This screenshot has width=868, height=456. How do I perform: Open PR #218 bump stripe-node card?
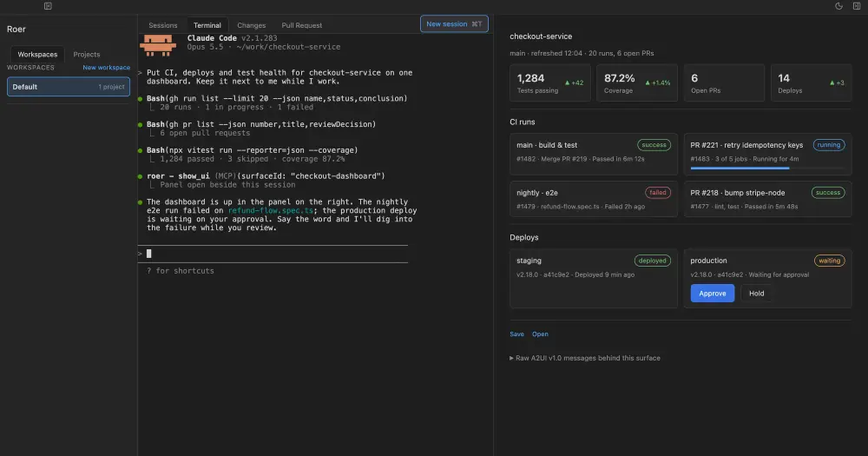coord(767,199)
